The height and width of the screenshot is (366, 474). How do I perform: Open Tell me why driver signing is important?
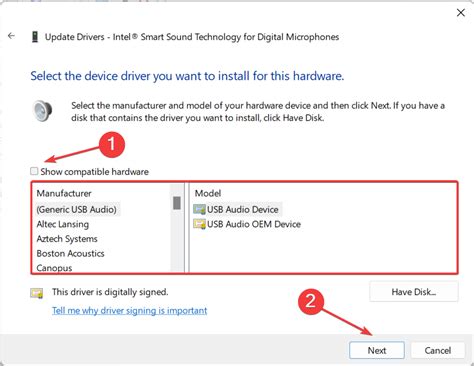tap(130, 311)
